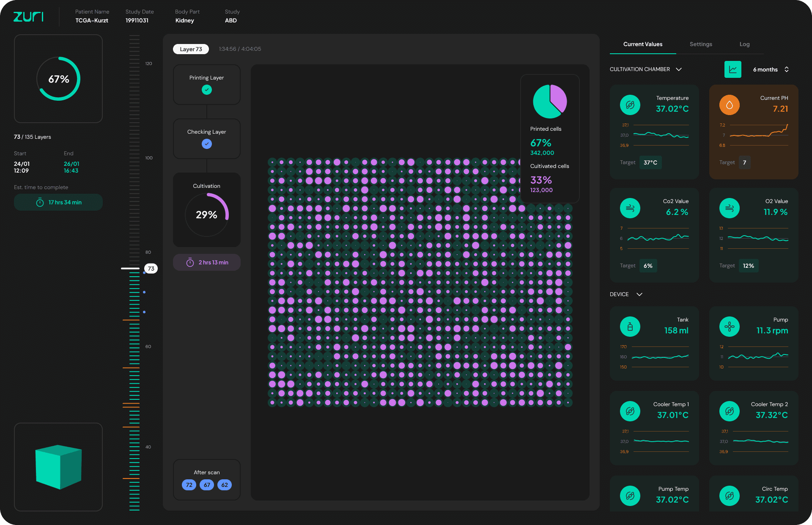The height and width of the screenshot is (525, 812).
Task: Click the layer slider handle marked 73
Action: (151, 269)
